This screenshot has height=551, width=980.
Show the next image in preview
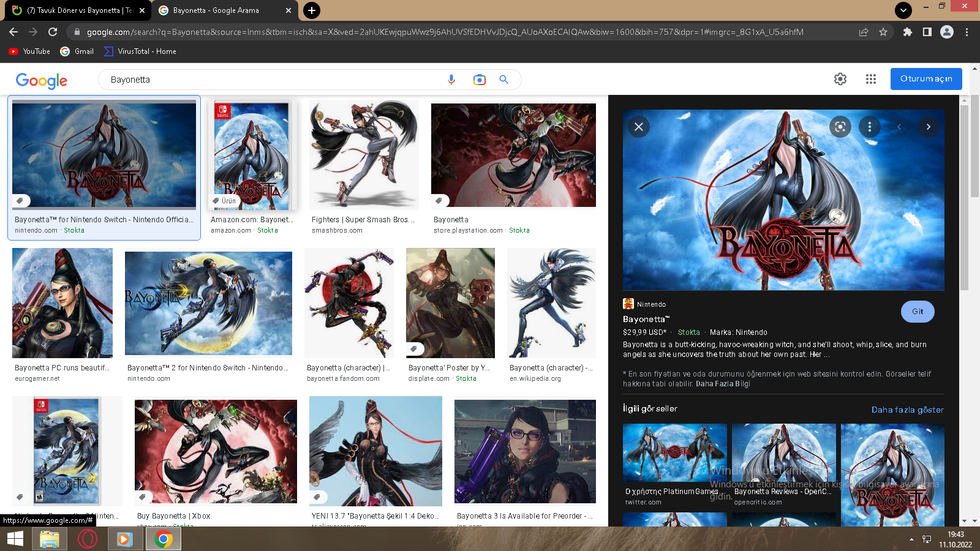(929, 127)
